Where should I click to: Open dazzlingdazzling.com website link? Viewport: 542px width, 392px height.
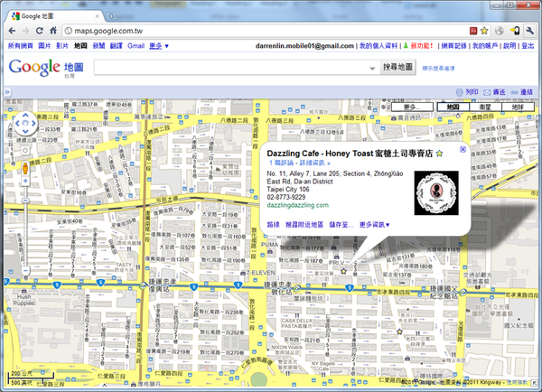[x=297, y=205]
